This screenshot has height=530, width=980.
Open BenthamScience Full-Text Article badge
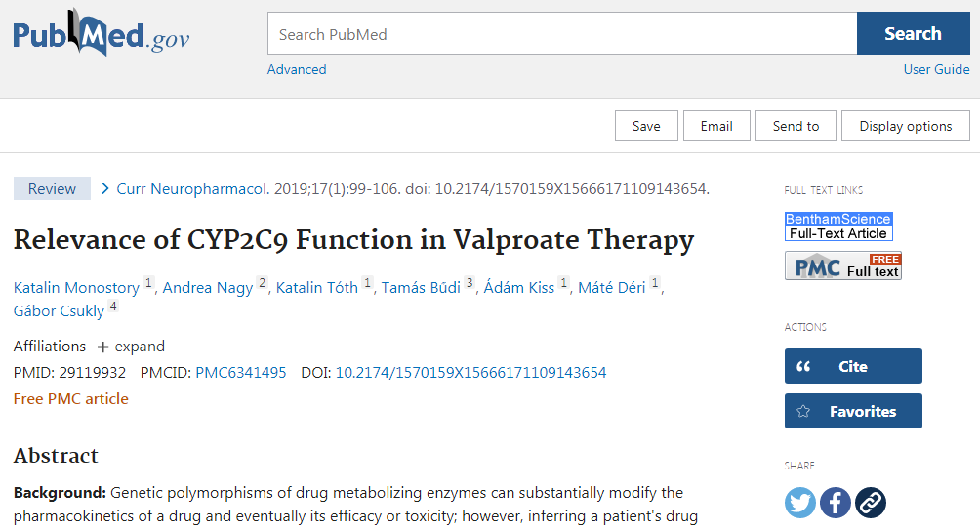point(838,226)
